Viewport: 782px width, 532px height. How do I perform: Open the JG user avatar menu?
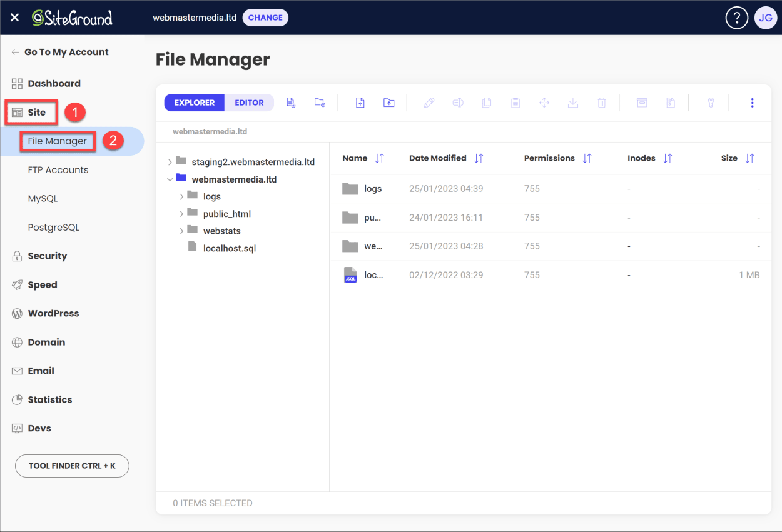click(766, 18)
